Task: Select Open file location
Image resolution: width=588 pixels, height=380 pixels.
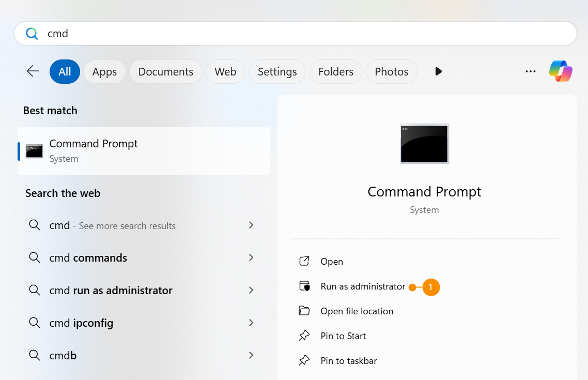Action: (357, 311)
